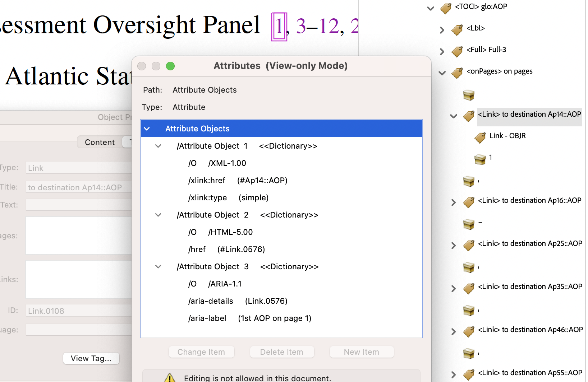Collapse Attribute Object 1 dictionary
The image size is (588, 382).
158,146
